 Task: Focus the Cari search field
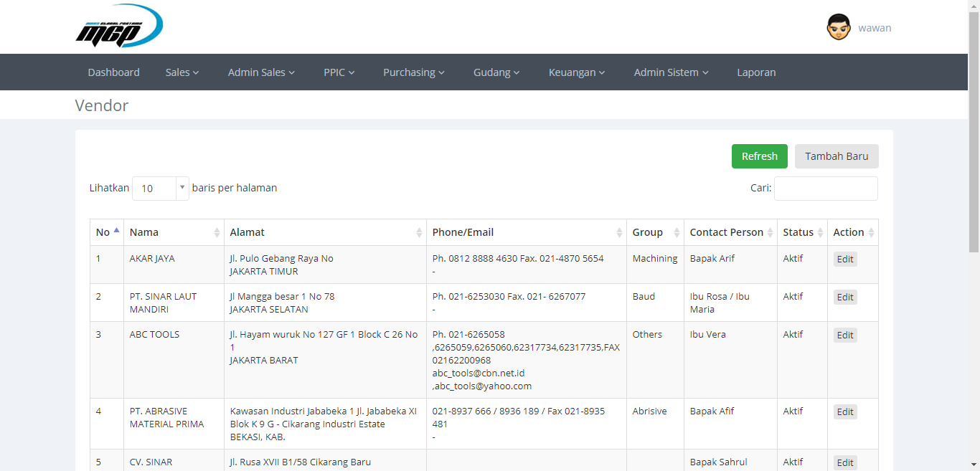pos(826,189)
